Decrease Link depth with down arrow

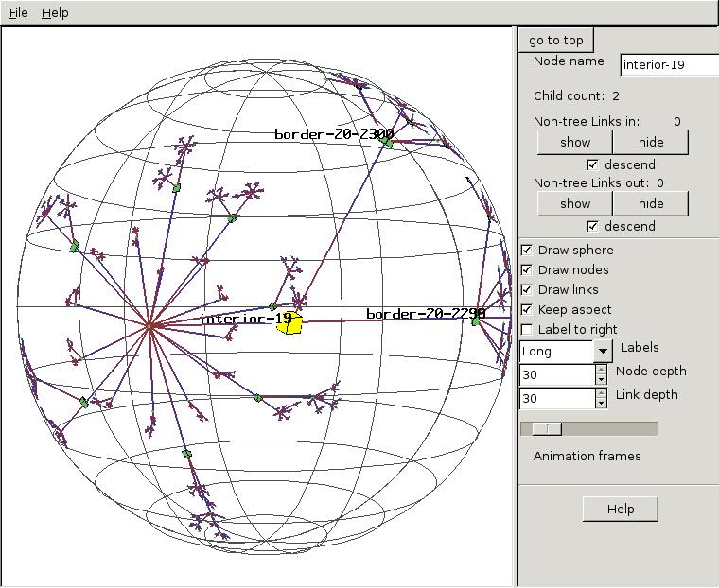[601, 404]
